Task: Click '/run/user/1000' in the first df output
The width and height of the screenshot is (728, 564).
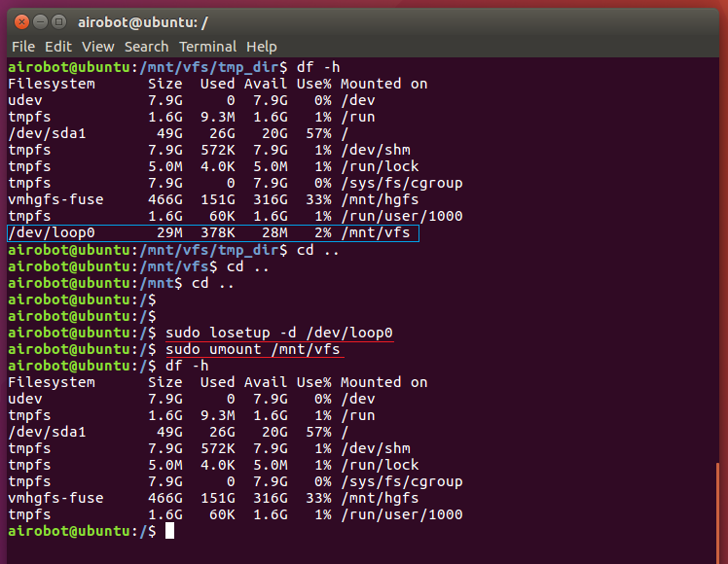Action: pos(402,216)
